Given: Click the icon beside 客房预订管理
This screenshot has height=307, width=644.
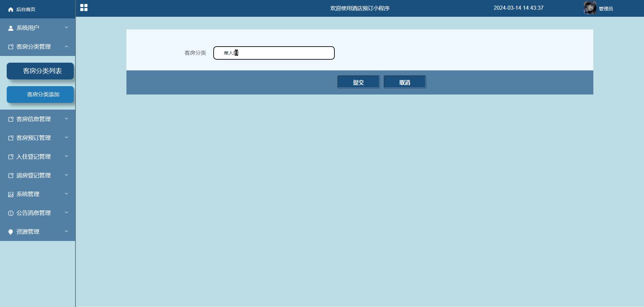Looking at the screenshot, I should coord(11,138).
